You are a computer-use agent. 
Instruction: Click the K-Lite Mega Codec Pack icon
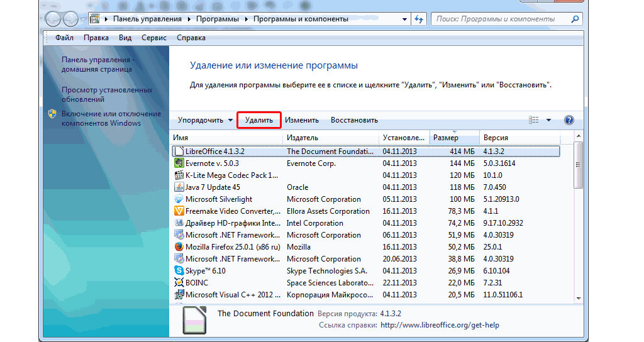pyautogui.click(x=179, y=175)
